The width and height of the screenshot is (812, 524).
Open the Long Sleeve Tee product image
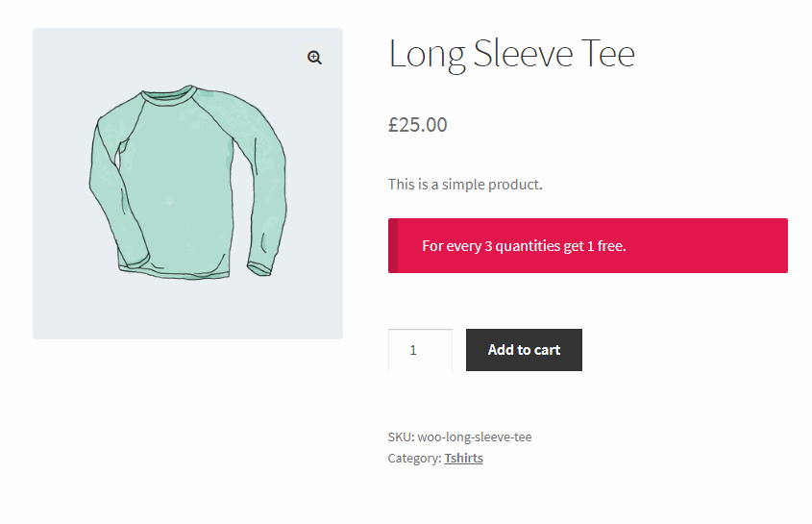tap(187, 183)
